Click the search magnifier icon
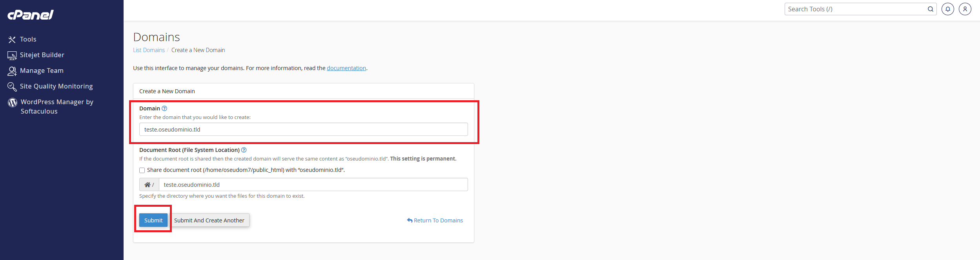 pos(930,9)
